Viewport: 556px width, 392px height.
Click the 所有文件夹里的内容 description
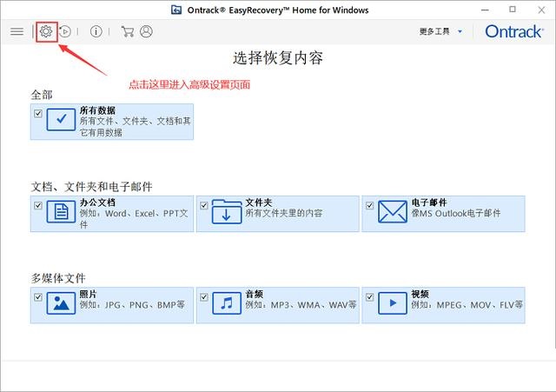(284, 213)
